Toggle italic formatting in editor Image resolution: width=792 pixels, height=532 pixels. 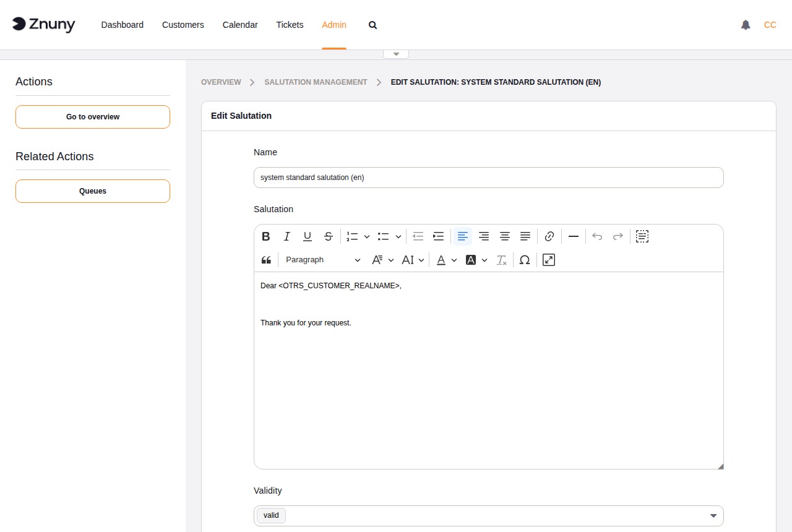pos(287,236)
